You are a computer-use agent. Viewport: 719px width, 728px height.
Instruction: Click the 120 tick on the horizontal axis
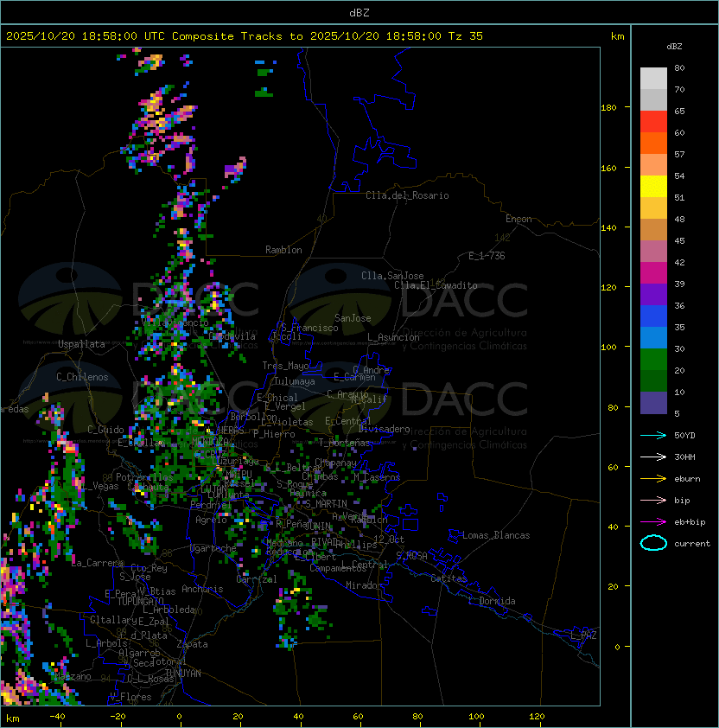point(537,717)
